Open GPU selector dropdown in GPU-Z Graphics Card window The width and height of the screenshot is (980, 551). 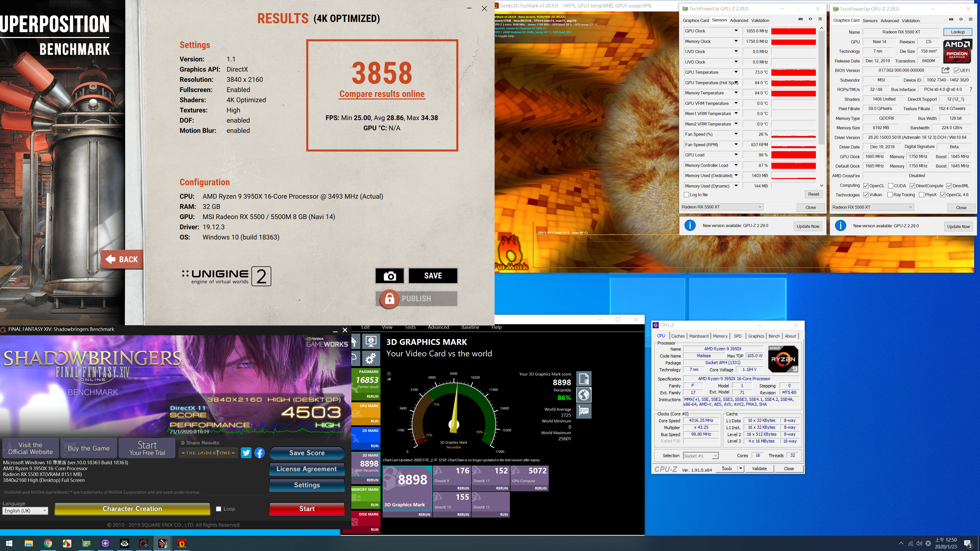click(872, 207)
